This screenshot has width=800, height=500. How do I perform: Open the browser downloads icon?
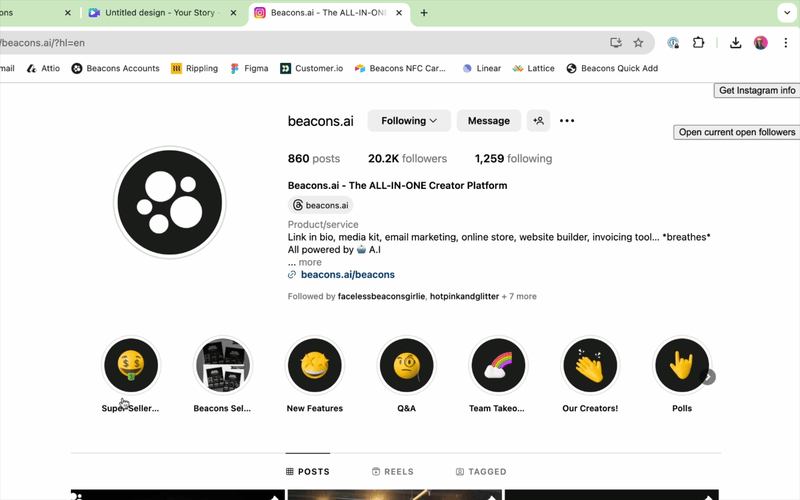(735, 43)
